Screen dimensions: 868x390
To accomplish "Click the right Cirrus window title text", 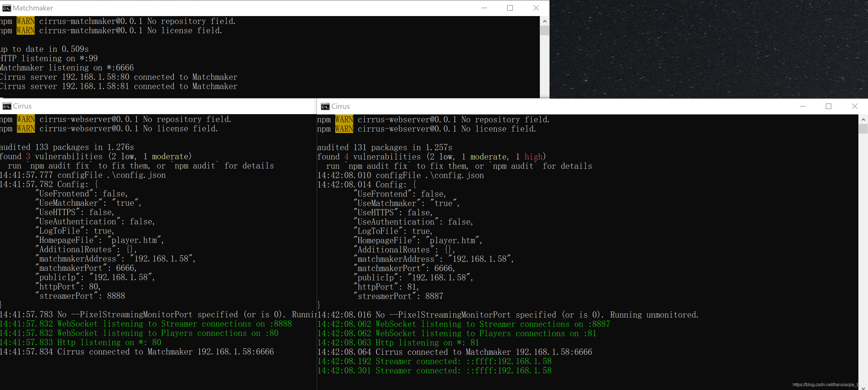I will 340,107.
